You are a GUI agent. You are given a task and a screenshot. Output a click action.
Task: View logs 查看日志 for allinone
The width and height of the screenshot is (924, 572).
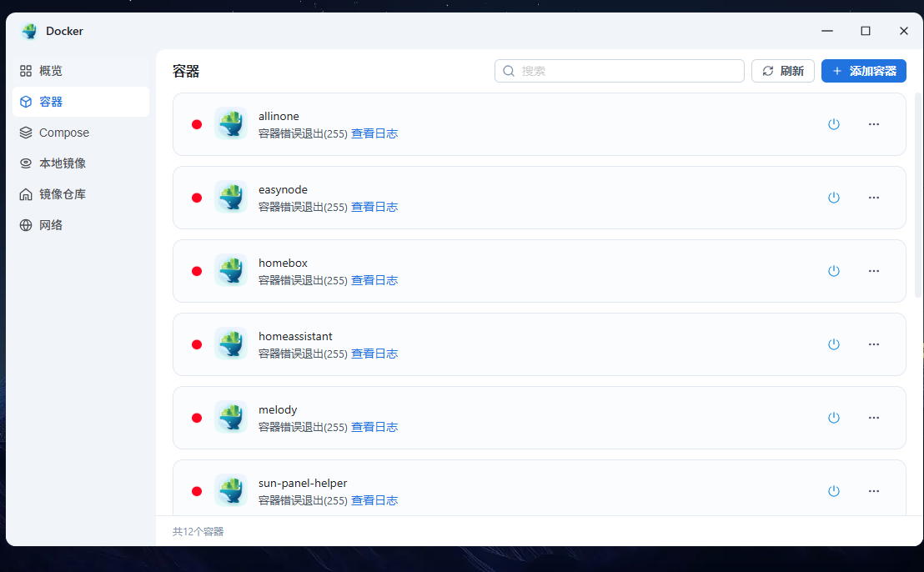click(x=374, y=133)
